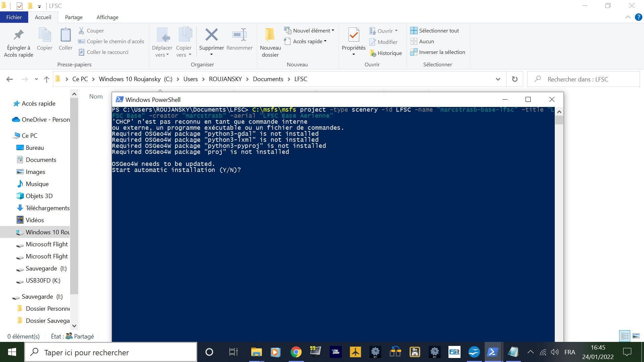Screen dimensions: 644x362
Task: Click Documents in the breadcrumb path
Action: click(x=268, y=79)
